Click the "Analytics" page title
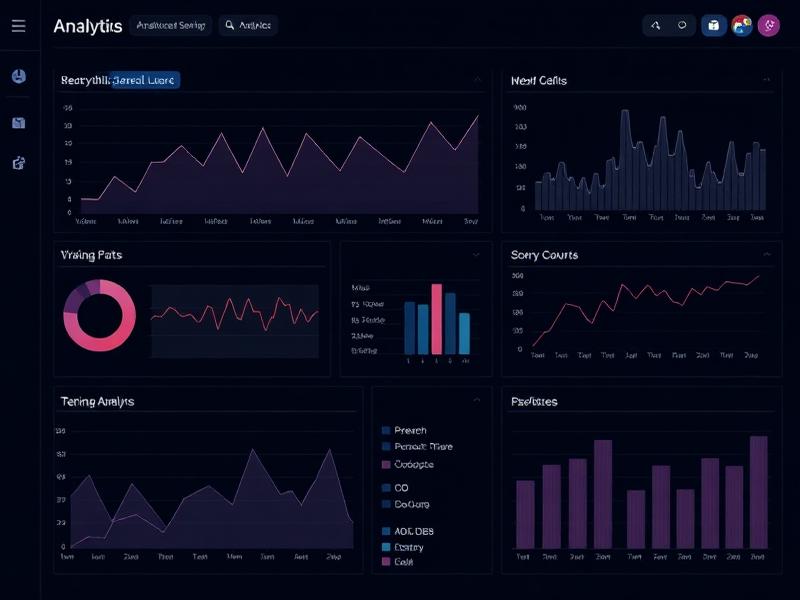 point(88,26)
